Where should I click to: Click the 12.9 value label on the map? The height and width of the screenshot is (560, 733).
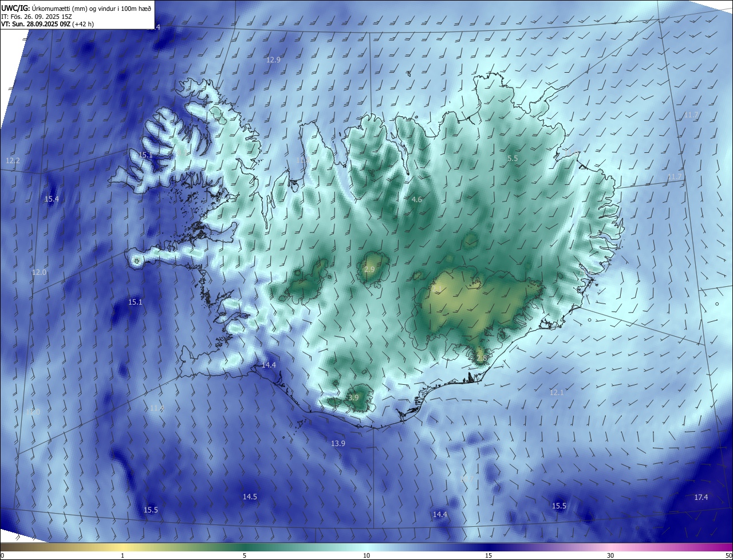tap(274, 60)
